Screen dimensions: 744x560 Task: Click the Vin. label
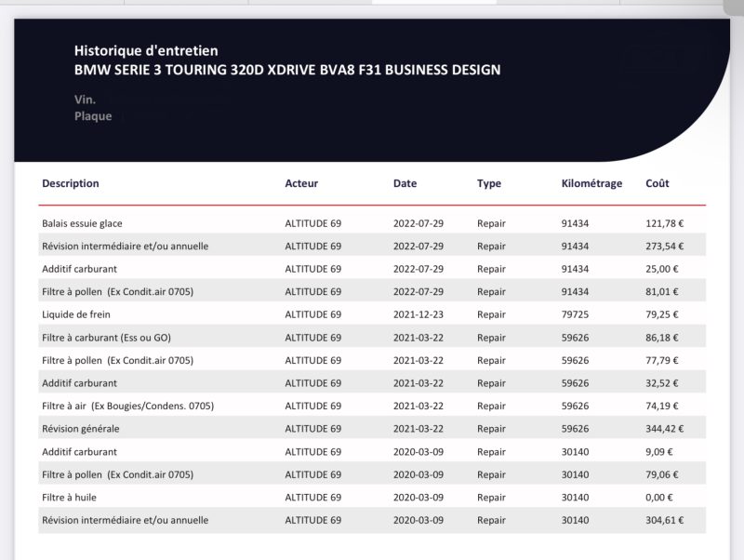coord(85,99)
